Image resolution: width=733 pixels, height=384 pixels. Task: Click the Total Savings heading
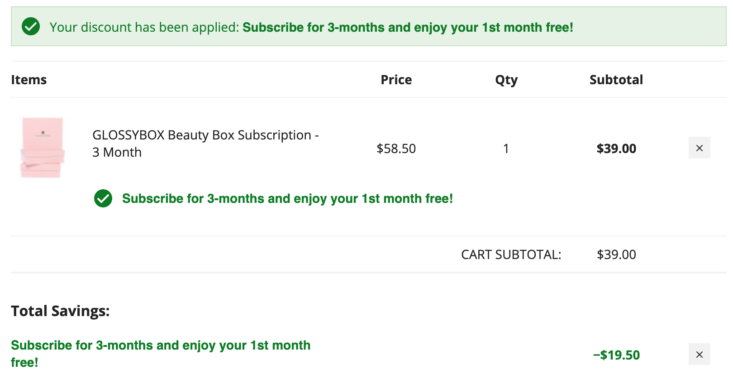60,311
